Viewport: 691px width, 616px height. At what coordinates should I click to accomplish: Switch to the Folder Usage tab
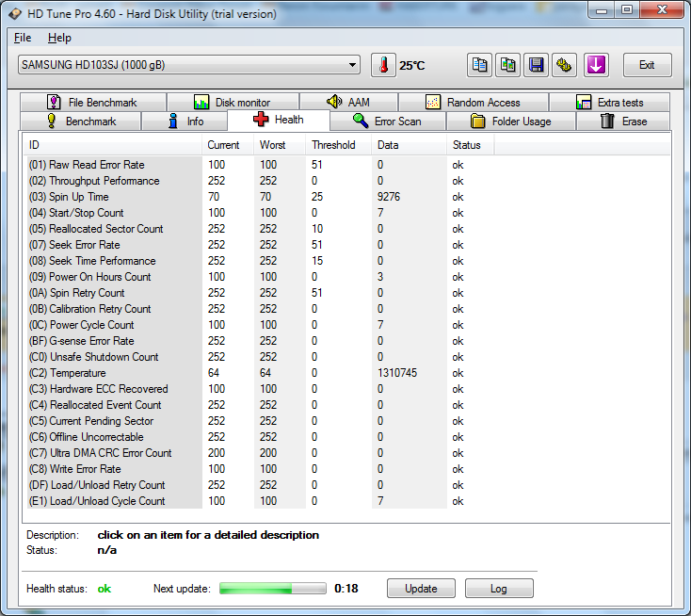pyautogui.click(x=511, y=122)
